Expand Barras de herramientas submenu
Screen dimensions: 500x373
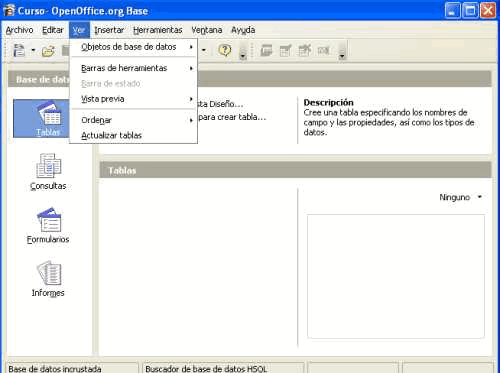[133, 68]
